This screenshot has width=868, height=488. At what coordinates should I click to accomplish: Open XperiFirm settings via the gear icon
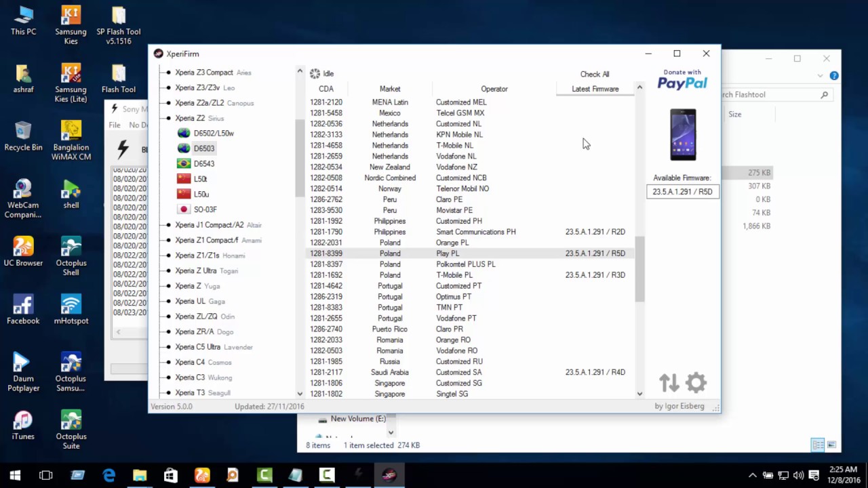pos(696,383)
